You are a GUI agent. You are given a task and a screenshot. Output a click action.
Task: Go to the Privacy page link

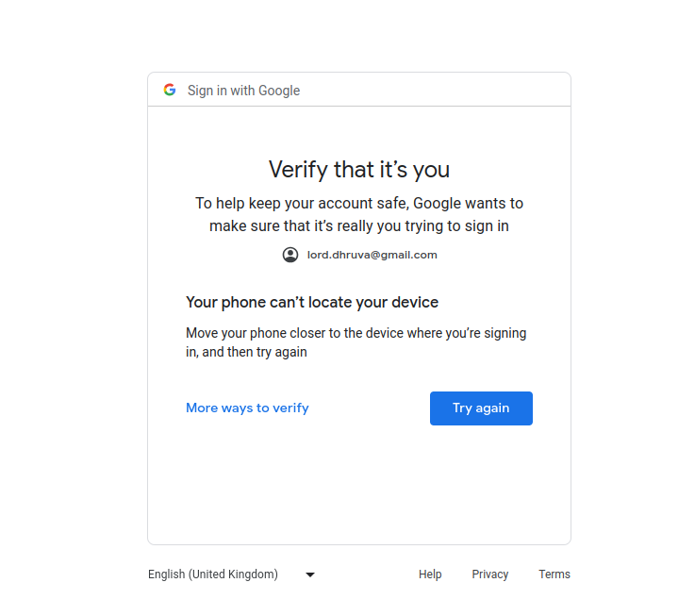[x=490, y=574]
